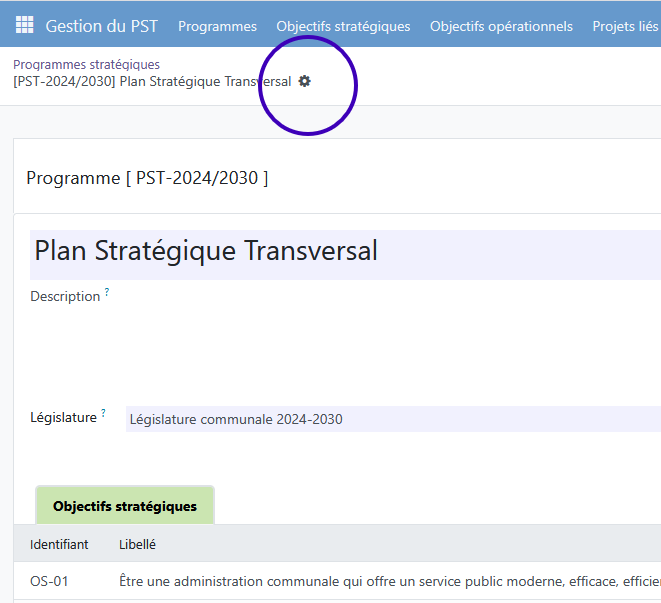Screen dimensions: 661x603
Task: Open the Programmes menu
Action: [217, 27]
